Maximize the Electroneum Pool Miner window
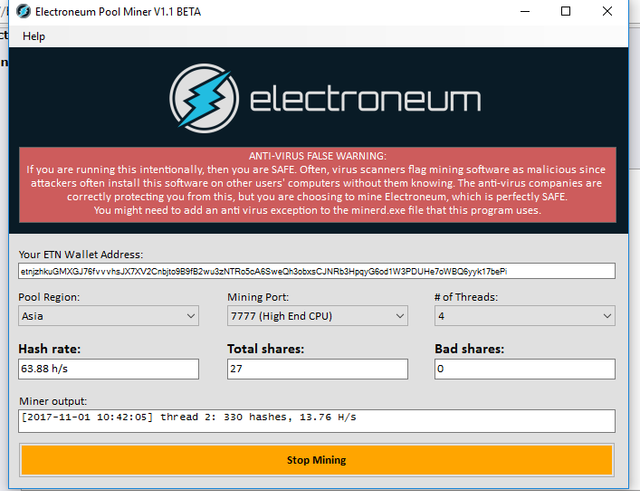 566,11
